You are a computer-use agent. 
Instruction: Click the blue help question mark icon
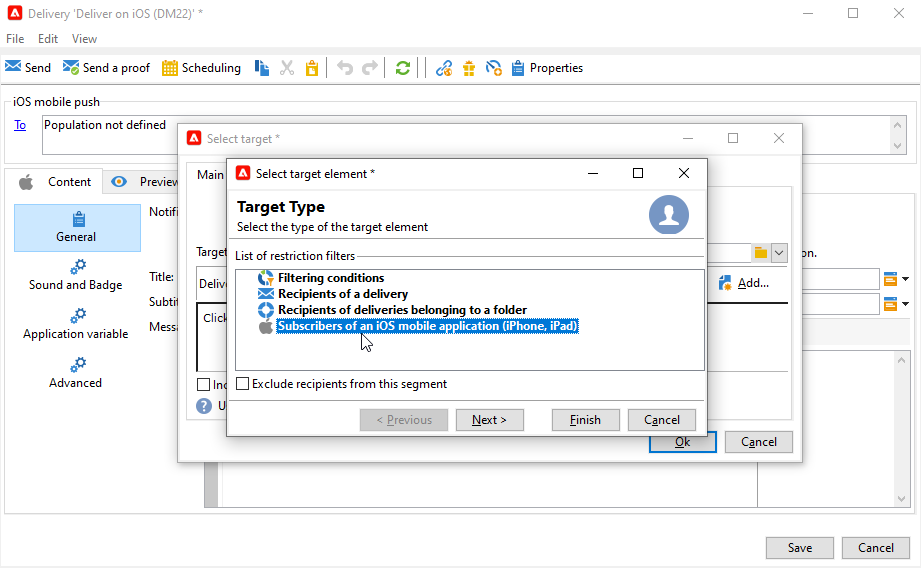click(x=204, y=406)
